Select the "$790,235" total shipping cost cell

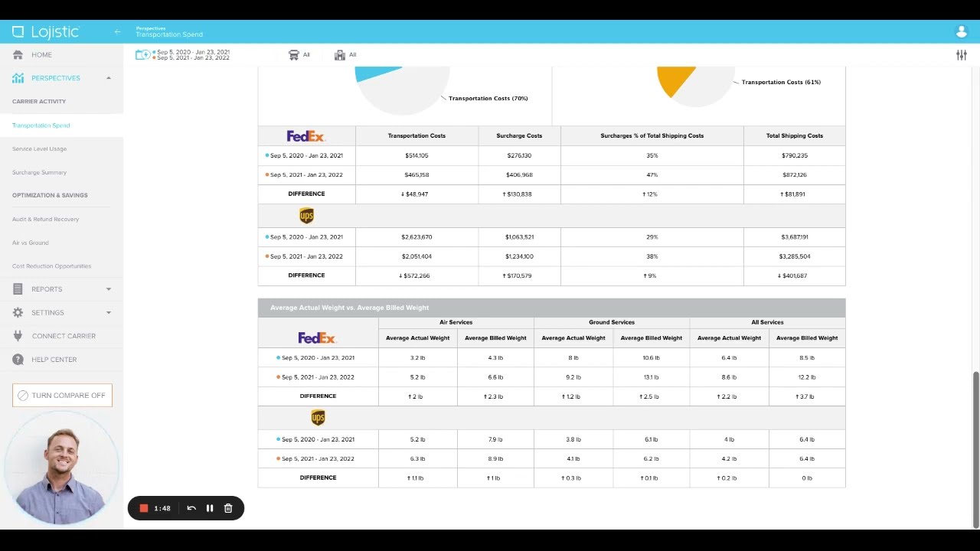coord(794,155)
